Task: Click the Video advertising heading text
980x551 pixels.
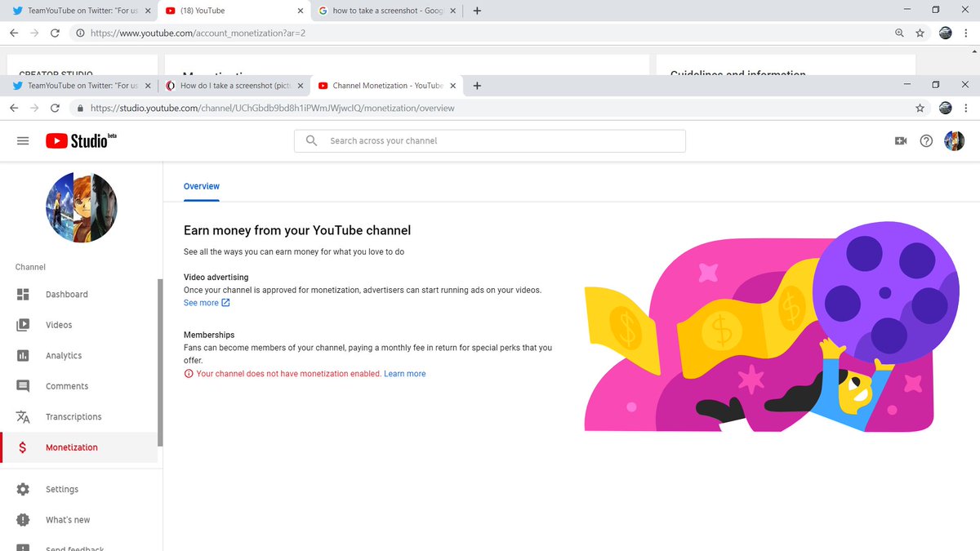Action: (x=216, y=278)
